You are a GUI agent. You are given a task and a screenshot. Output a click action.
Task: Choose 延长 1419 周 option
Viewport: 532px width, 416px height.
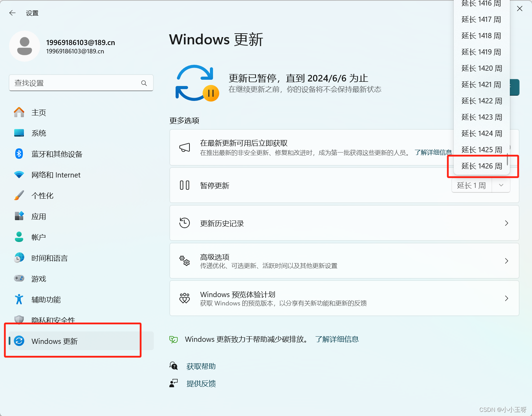pos(481,52)
